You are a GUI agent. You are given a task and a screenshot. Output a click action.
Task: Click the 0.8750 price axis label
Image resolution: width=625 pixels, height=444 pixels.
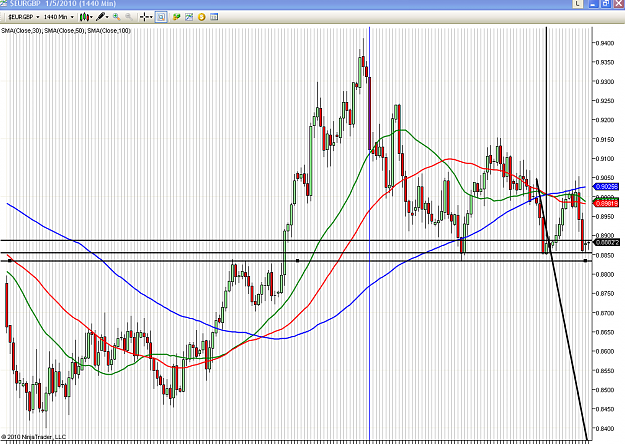click(x=605, y=293)
